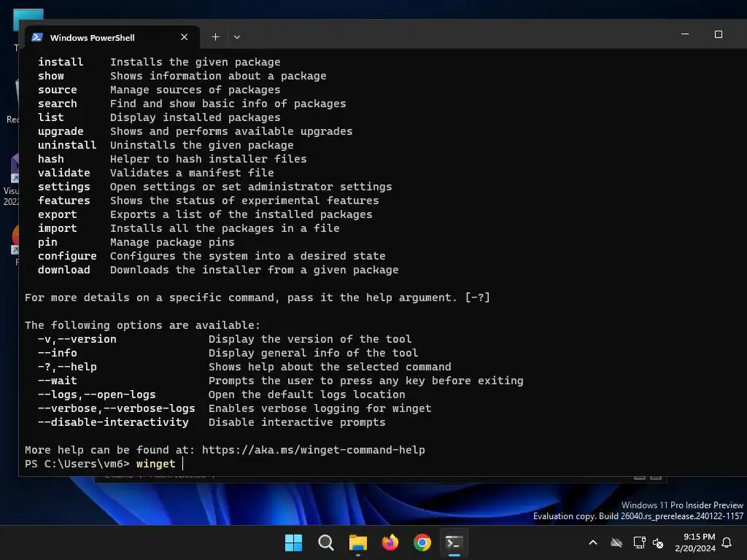Click the '-?,--help' option text
The height and width of the screenshot is (560, 747).
67,367
